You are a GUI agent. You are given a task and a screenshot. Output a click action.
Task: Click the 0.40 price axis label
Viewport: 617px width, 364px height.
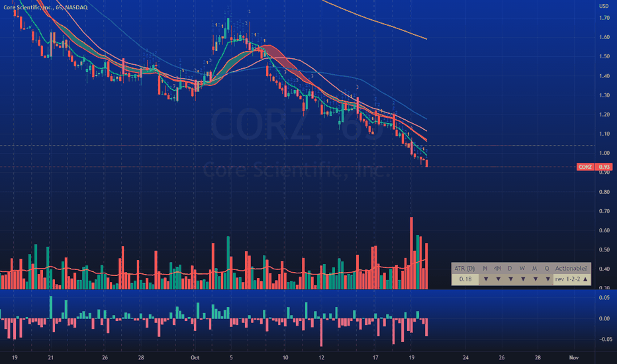click(x=604, y=269)
